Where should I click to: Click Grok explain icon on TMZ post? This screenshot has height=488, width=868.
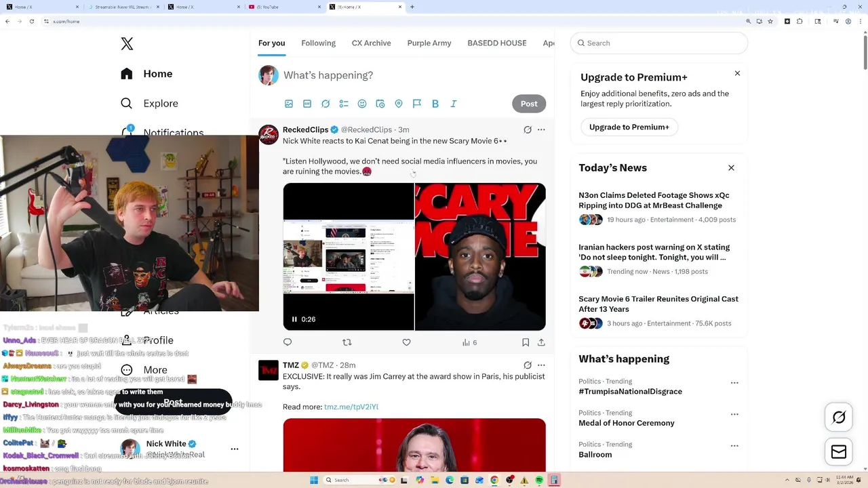coord(528,365)
